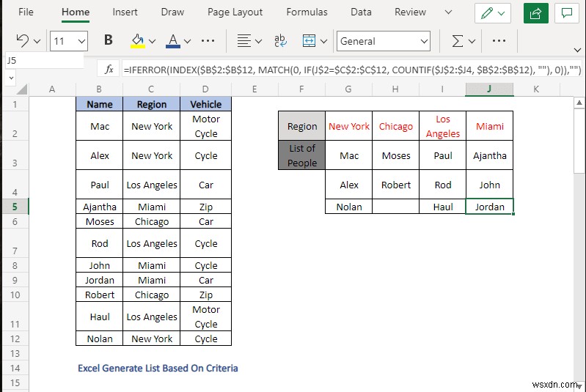This screenshot has width=586, height=392.
Task: Select row 12 header
Action: (15, 339)
